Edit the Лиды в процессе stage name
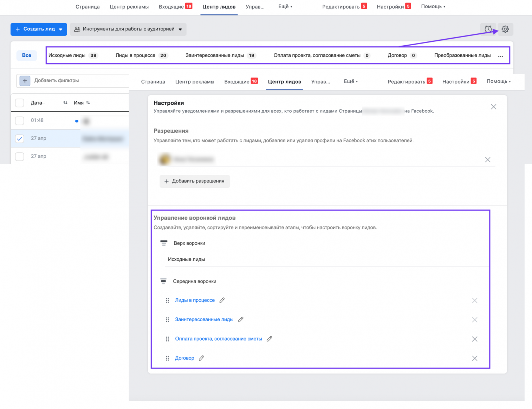Image resolution: width=532 pixels, height=409 pixels. tap(222, 300)
